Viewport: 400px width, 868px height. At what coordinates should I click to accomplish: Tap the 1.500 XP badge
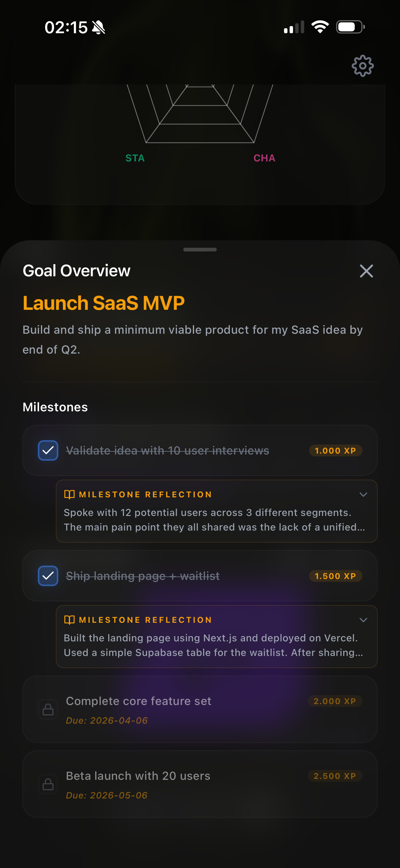335,576
